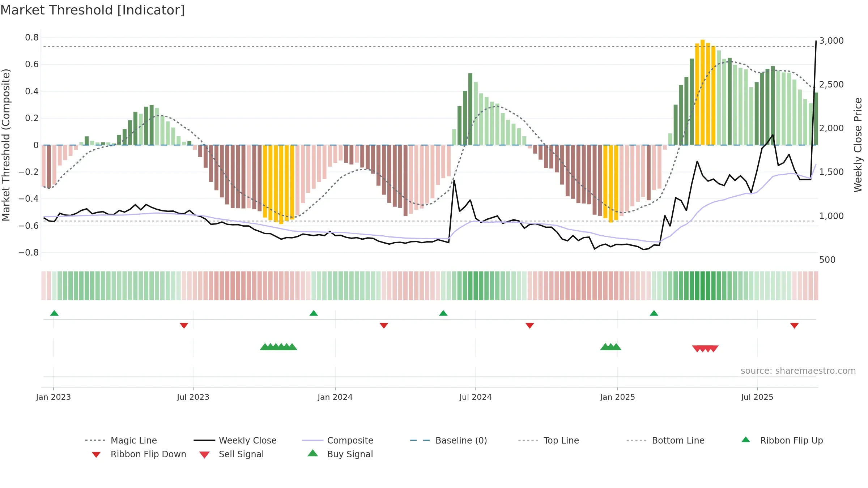
Task: Click the 'Jan 2025' x-axis label
Action: tap(617, 397)
